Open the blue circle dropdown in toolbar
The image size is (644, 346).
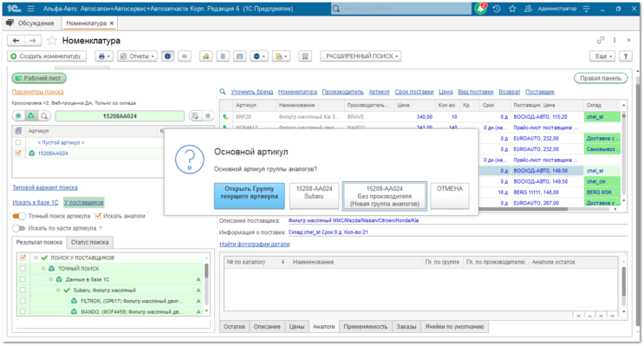coord(259,56)
